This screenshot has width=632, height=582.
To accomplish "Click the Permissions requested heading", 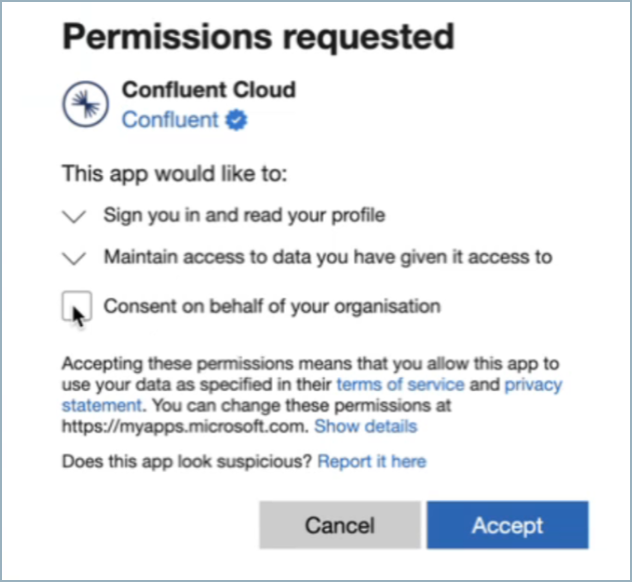I will point(258,37).
